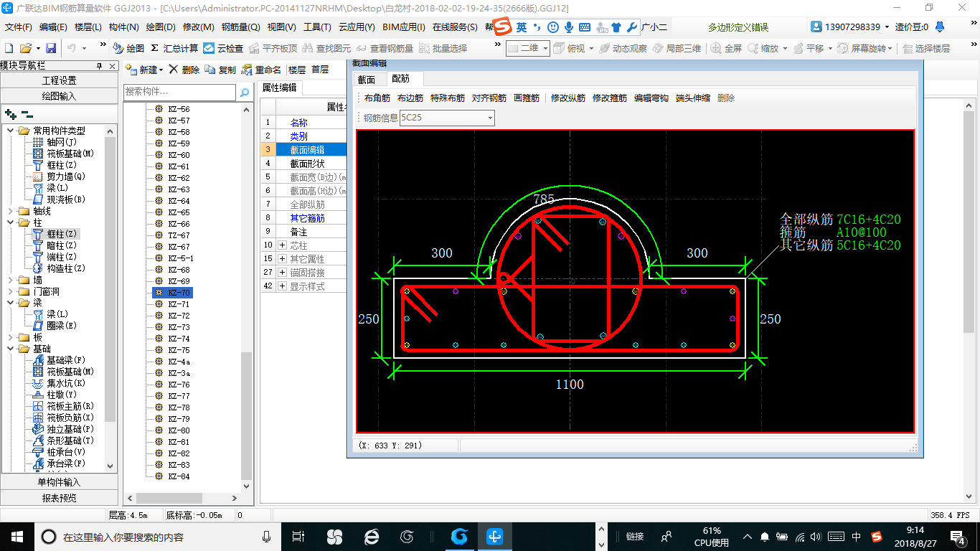Click 布角筋 corner rebar tool
Image resolution: width=980 pixels, height=551 pixels.
click(377, 98)
